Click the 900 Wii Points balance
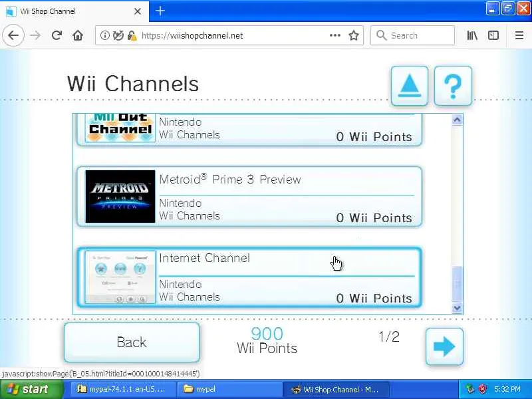532x399 pixels. (267, 340)
